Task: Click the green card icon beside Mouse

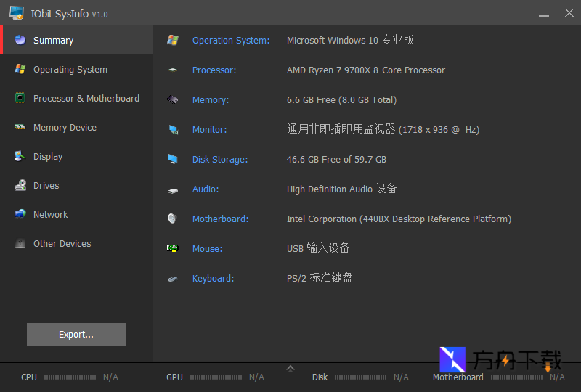Action: click(172, 248)
